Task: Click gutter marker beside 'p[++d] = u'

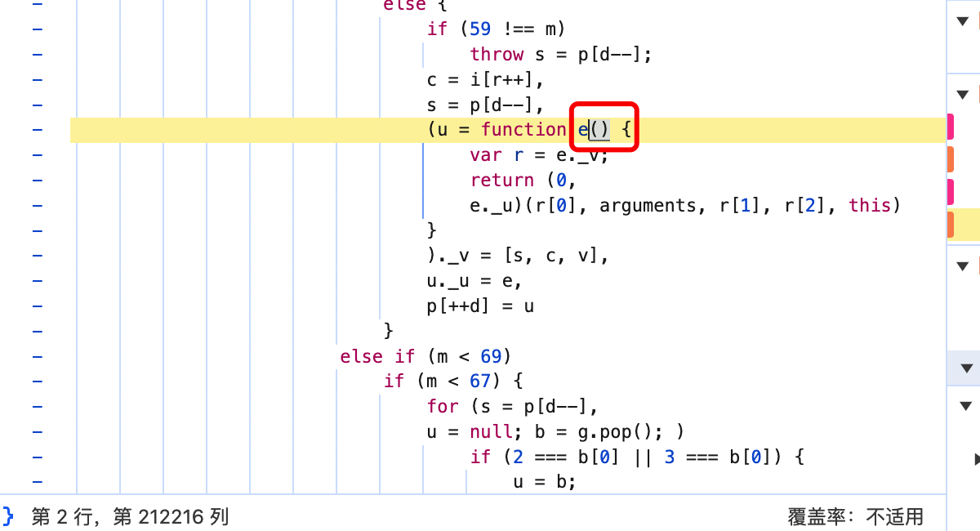Action: [38, 306]
